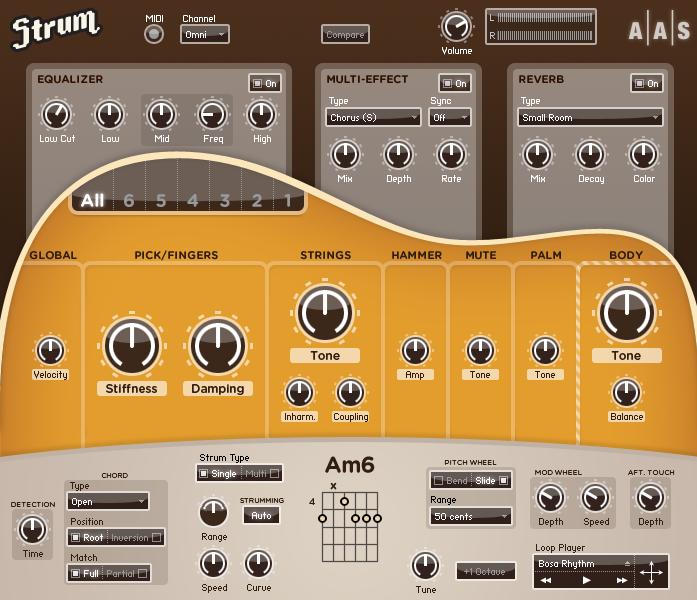
Task: Click the +1 Octave button
Action: (485, 572)
